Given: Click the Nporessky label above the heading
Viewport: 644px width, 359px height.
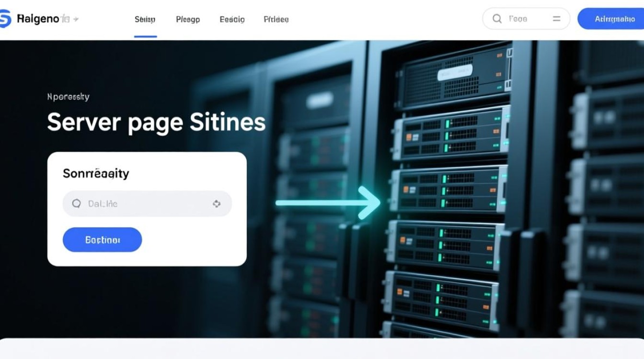Looking at the screenshot, I should click(68, 97).
